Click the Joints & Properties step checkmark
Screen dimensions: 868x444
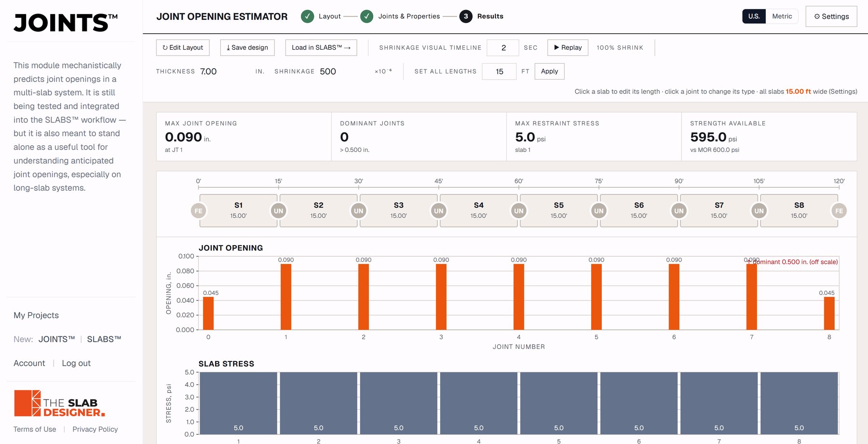[367, 16]
